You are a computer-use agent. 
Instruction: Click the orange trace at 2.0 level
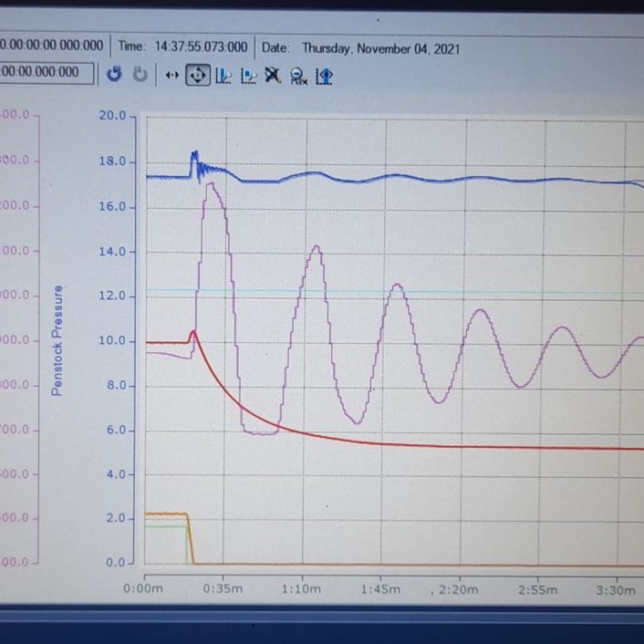[x=166, y=514]
